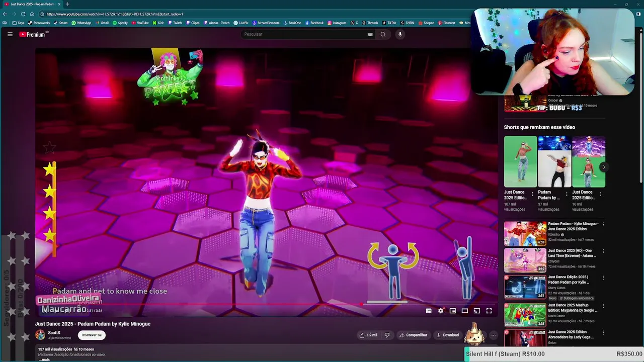
Task: Go back with the browser back arrow
Action: coord(5,14)
